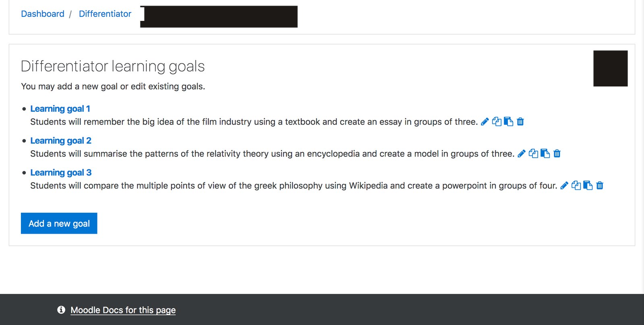Copy Learning goal 3 using duplicate icon
This screenshot has height=325, width=644.
[576, 185]
